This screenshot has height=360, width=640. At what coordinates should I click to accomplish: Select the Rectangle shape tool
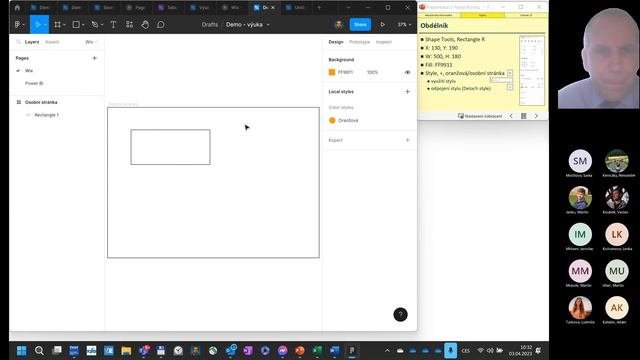[x=76, y=24]
